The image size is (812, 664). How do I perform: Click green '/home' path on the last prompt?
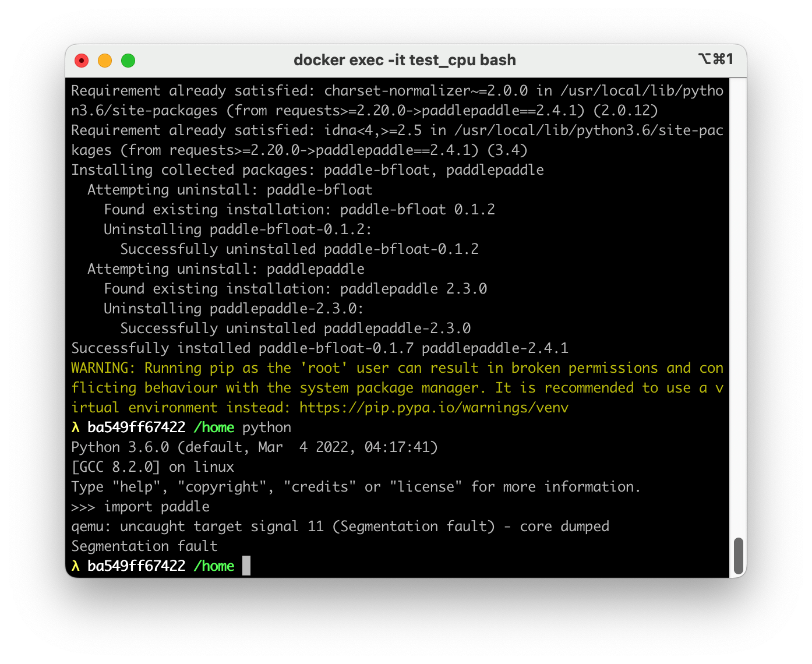coord(214,566)
